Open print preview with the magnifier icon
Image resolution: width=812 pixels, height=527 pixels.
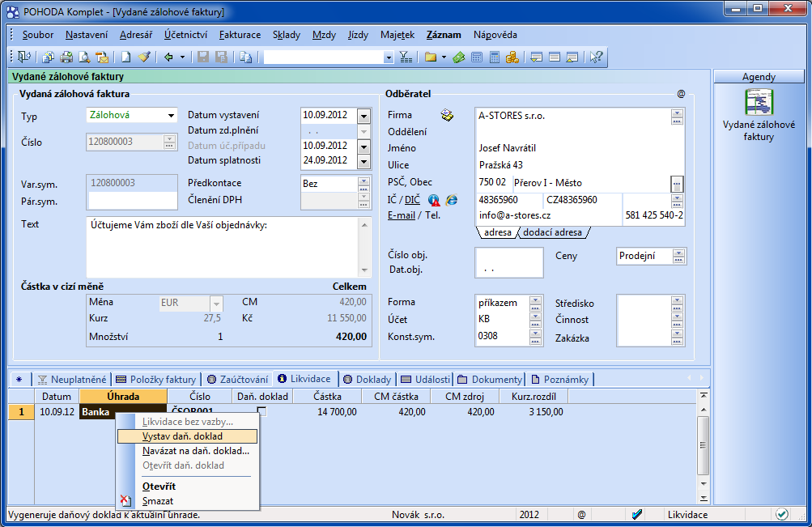click(84, 57)
